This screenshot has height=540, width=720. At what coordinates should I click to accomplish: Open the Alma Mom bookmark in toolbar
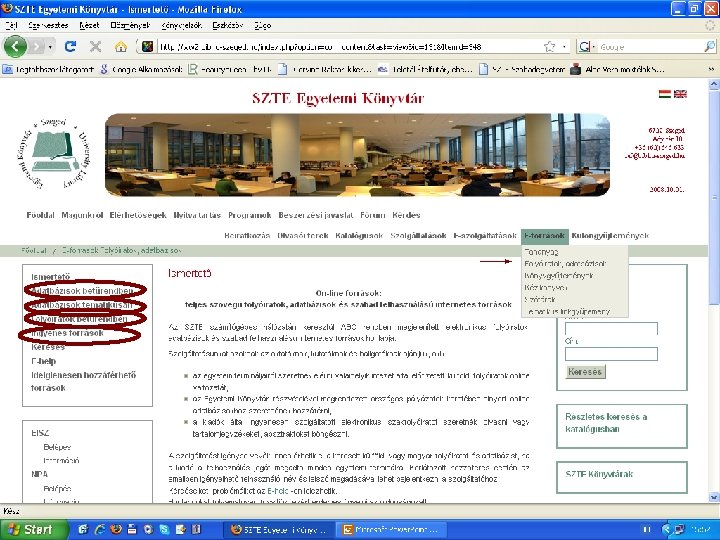[617, 70]
